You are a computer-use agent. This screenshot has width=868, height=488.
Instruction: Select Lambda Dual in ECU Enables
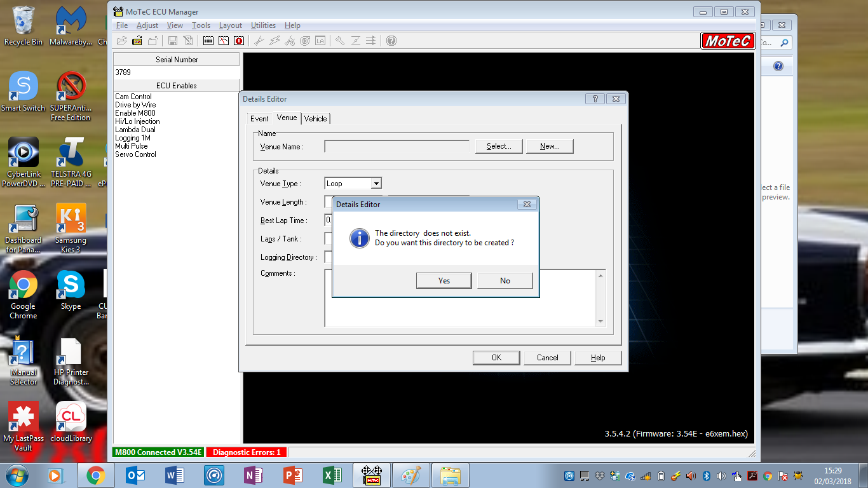(135, 130)
